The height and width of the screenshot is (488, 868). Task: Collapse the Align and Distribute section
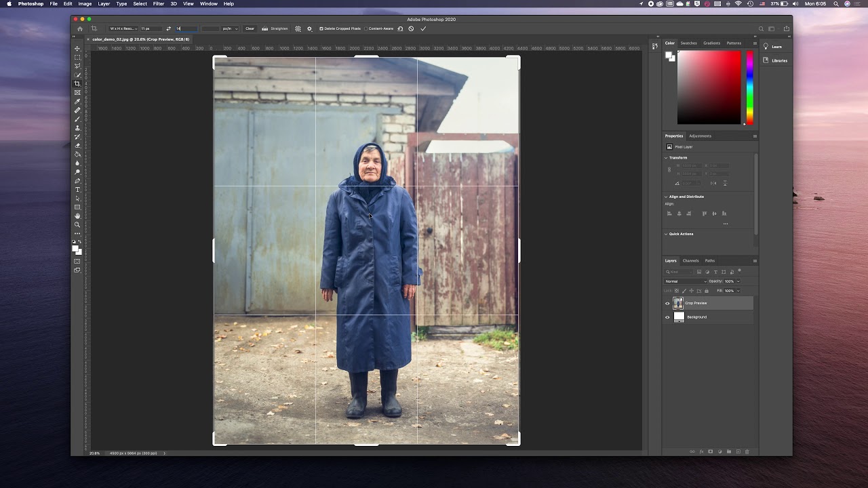tap(666, 197)
